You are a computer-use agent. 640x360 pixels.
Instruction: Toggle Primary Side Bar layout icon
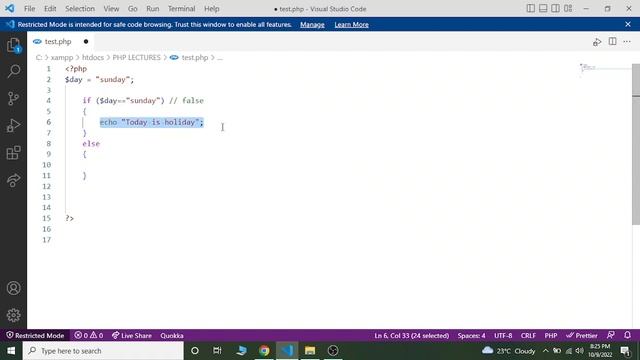coord(531,8)
